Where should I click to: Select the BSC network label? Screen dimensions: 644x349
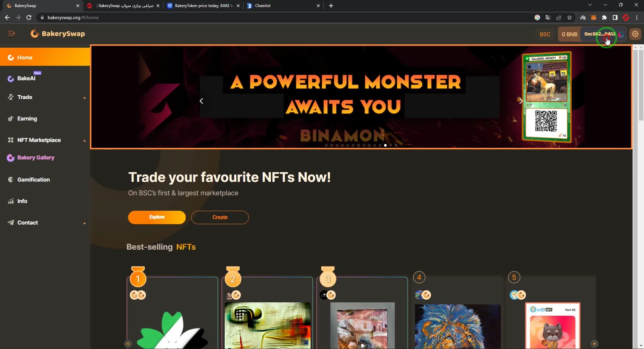pyautogui.click(x=545, y=34)
